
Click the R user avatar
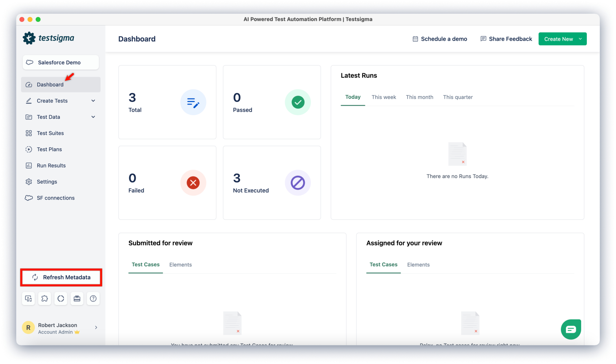pyautogui.click(x=29, y=327)
